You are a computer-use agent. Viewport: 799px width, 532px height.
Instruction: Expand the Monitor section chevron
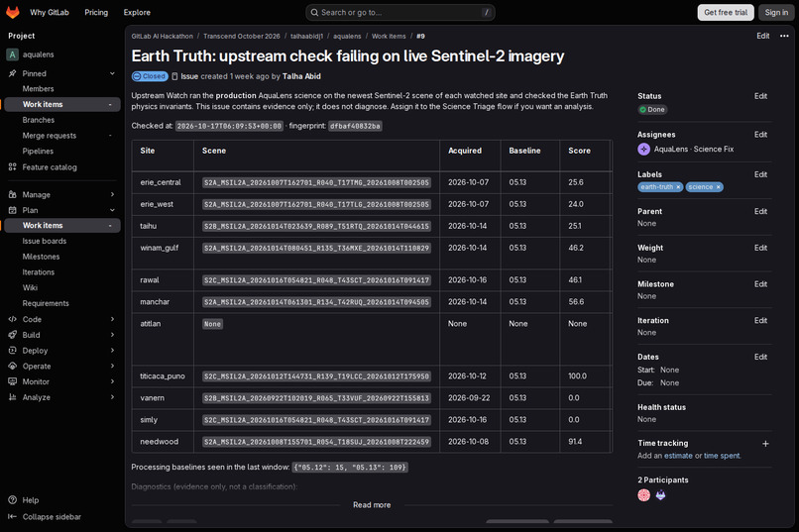(x=112, y=381)
